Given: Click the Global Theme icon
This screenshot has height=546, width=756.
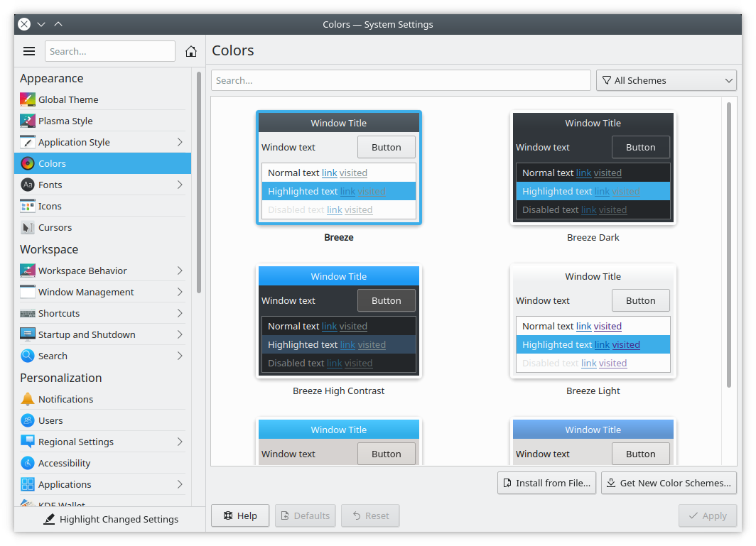Looking at the screenshot, I should [x=28, y=99].
